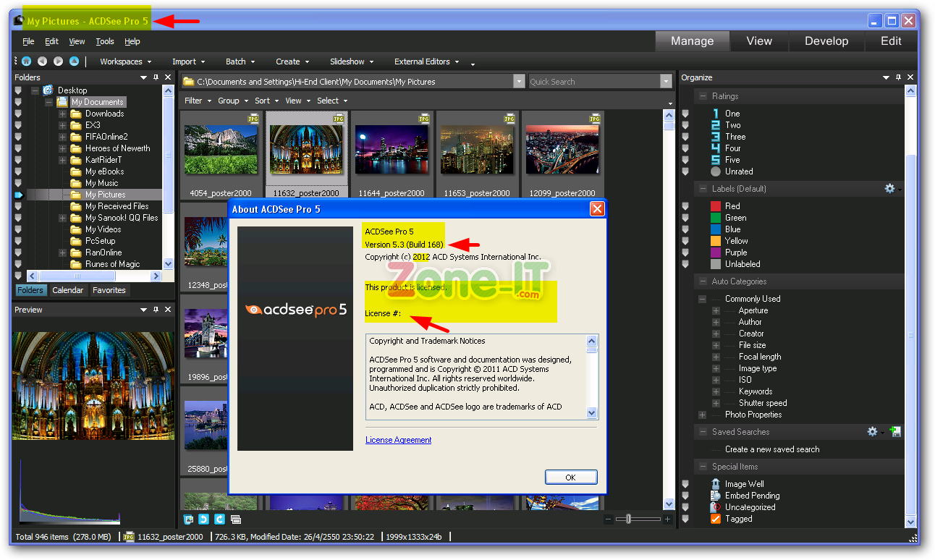Go back using the Back arrow icon

pos(42,61)
